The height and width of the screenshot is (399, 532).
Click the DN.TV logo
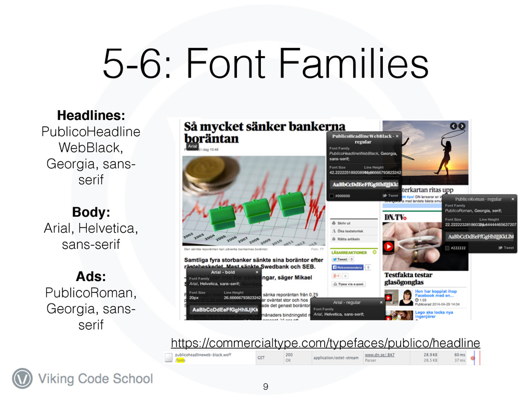point(395,217)
